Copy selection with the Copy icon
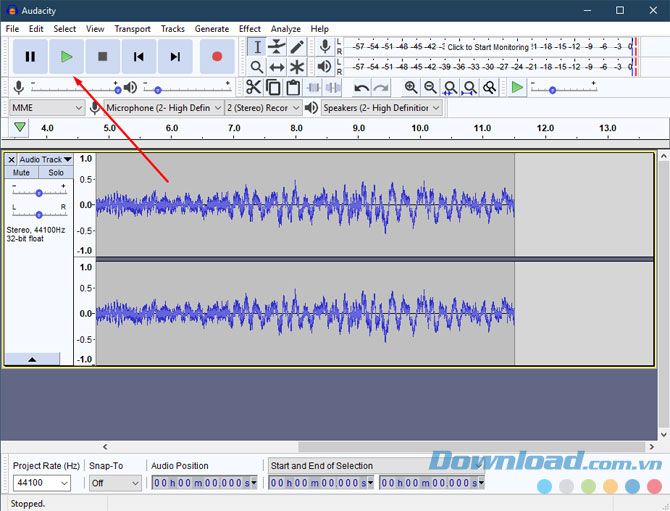This screenshot has width=670, height=511. pyautogui.click(x=273, y=88)
